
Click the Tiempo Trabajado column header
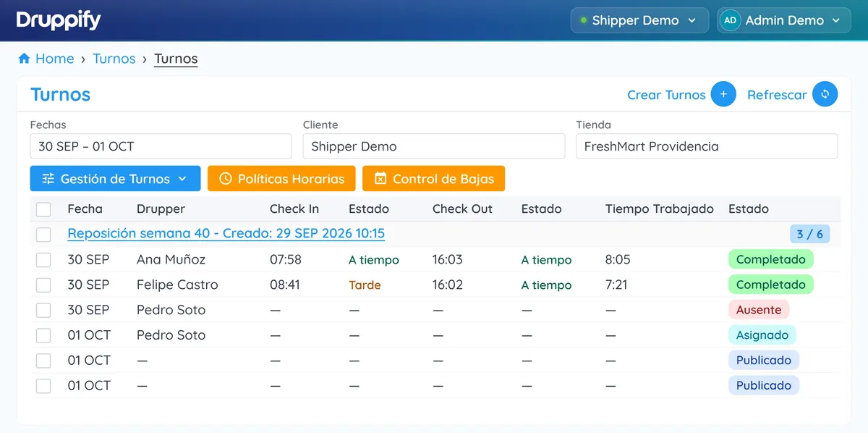(x=660, y=209)
